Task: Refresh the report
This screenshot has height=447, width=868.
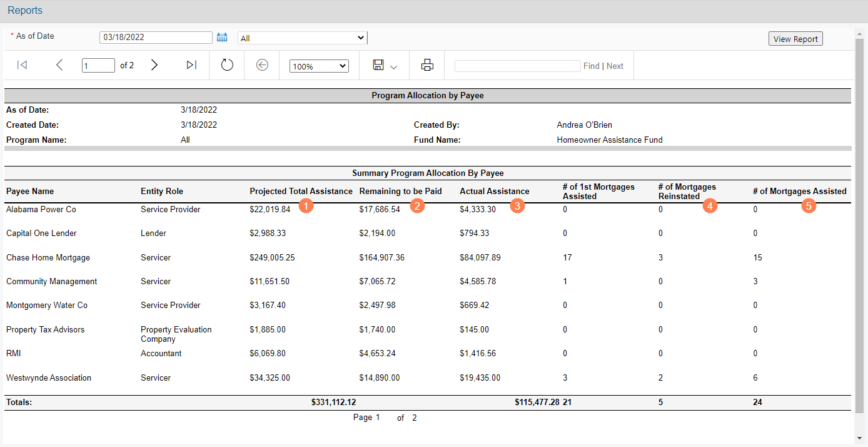Action: pos(226,64)
